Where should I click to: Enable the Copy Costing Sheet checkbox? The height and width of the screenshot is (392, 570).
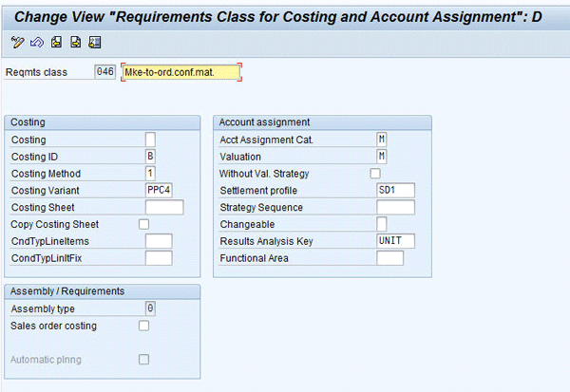[144, 224]
